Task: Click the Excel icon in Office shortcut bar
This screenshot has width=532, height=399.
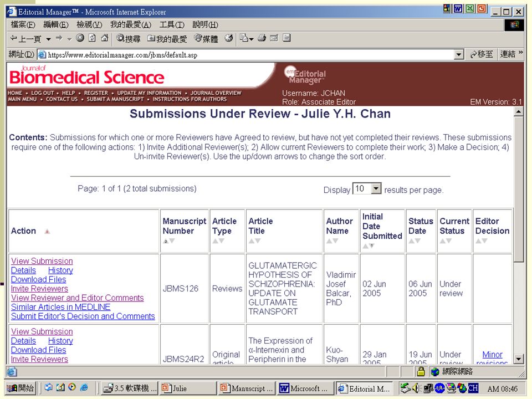Action: coord(469,8)
